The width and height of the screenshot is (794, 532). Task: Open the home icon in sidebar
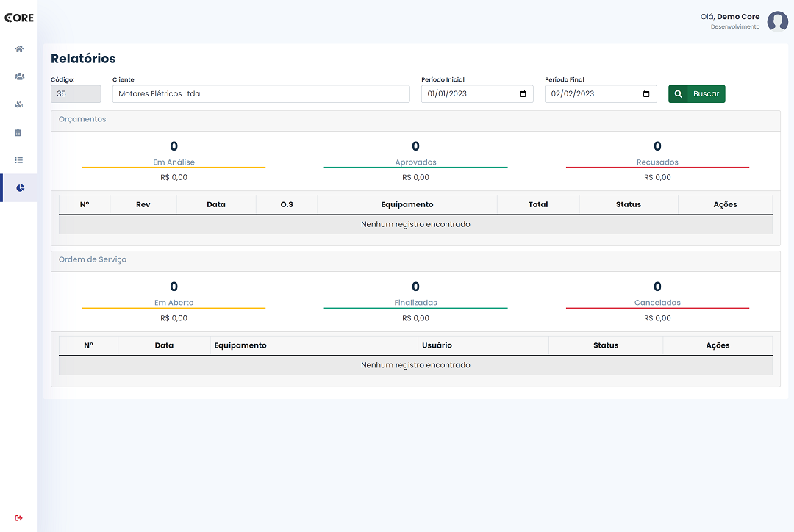[19, 49]
